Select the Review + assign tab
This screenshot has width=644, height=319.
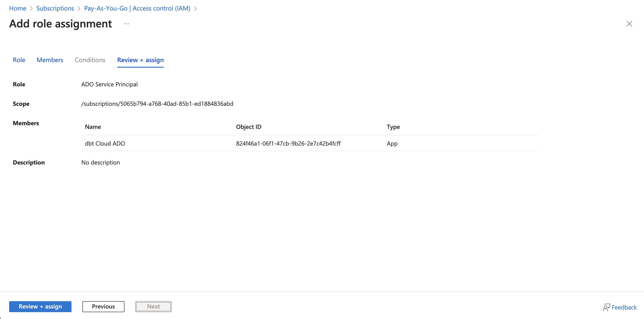pyautogui.click(x=140, y=60)
